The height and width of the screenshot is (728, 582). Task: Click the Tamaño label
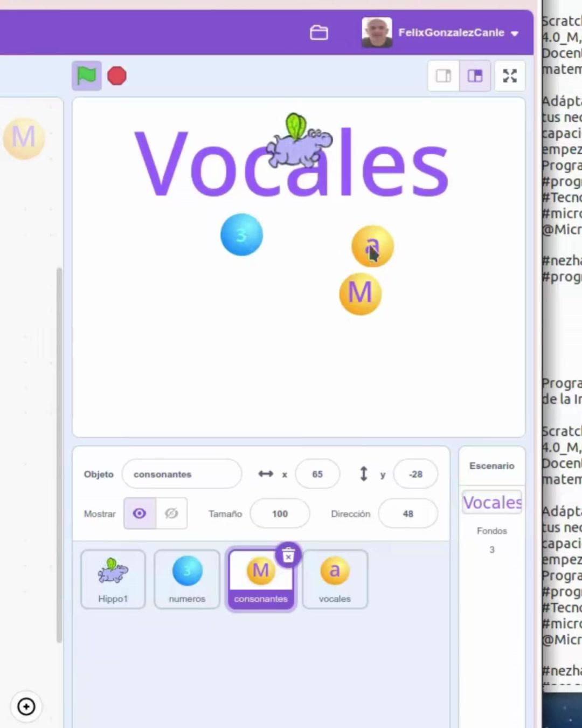coord(225,514)
